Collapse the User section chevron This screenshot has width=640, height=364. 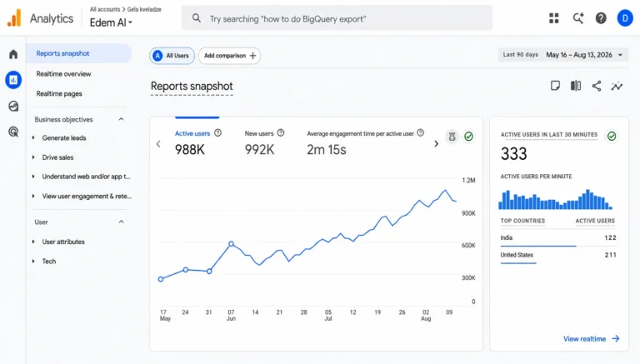121,222
